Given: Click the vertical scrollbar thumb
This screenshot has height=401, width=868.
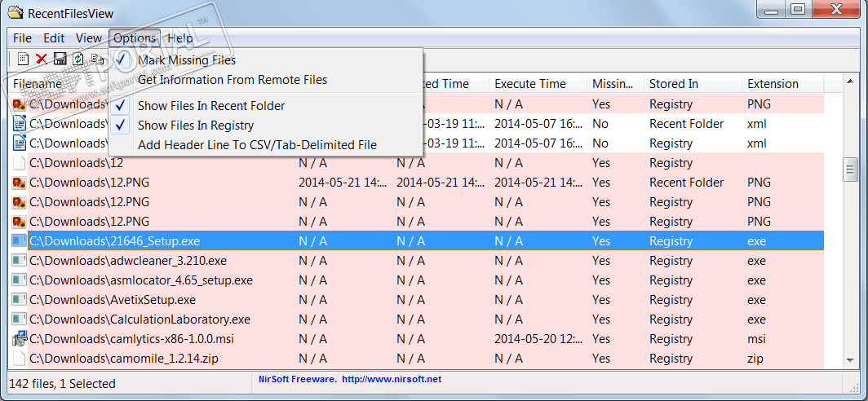Looking at the screenshot, I should [x=849, y=170].
